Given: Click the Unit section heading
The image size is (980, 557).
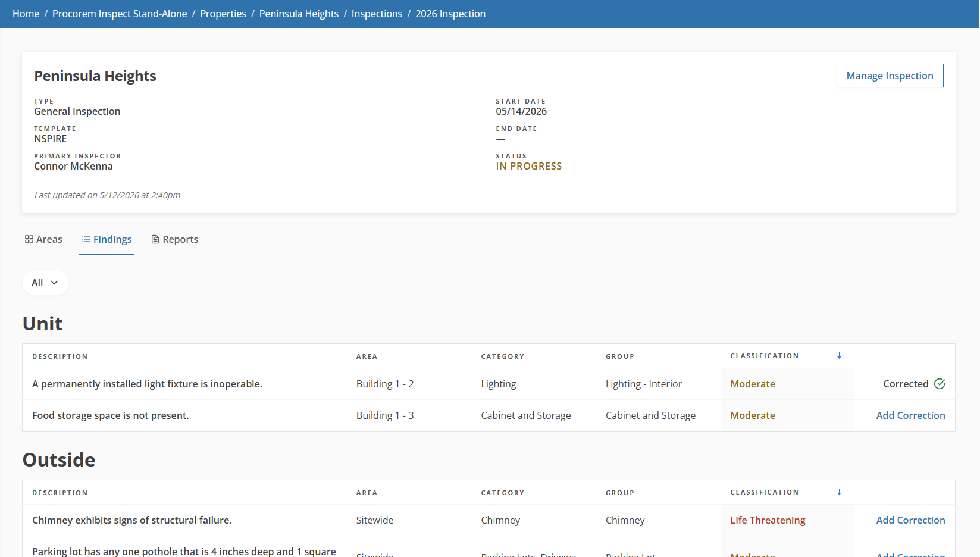Looking at the screenshot, I should 42,324.
